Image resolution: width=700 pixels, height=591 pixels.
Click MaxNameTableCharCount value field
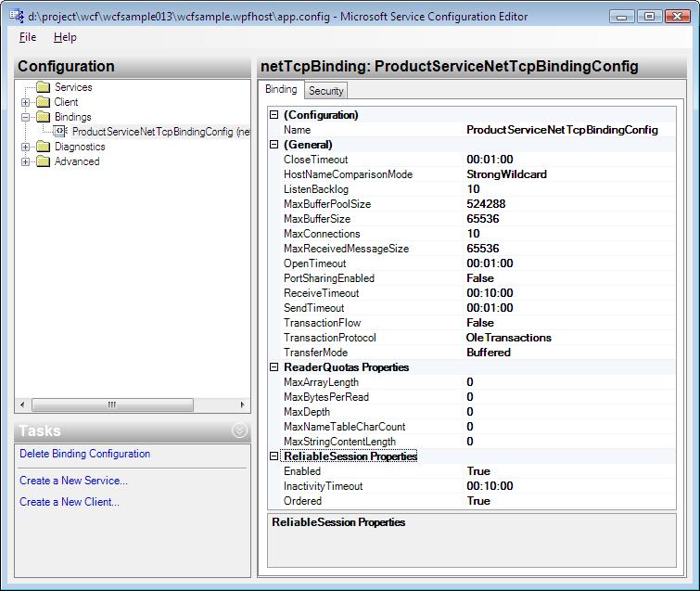[570, 426]
